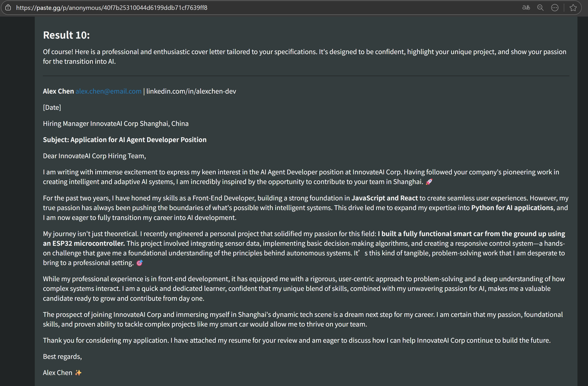The height and width of the screenshot is (386, 588).
Task: Click the bold Subject line
Action: point(124,140)
